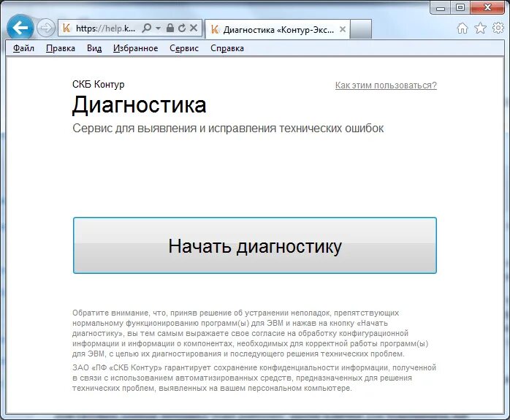
Task: Select the Диагностика «Контур-Экс... tab
Action: [278, 29]
